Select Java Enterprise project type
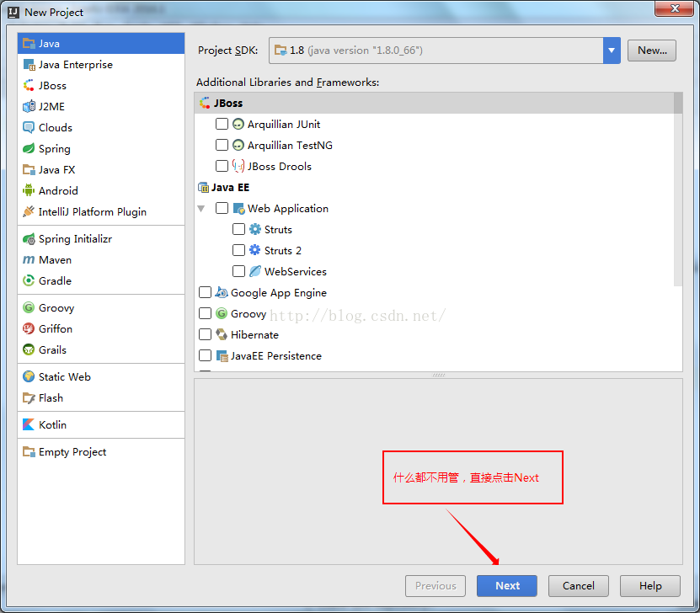This screenshot has height=613, width=700. click(x=101, y=65)
